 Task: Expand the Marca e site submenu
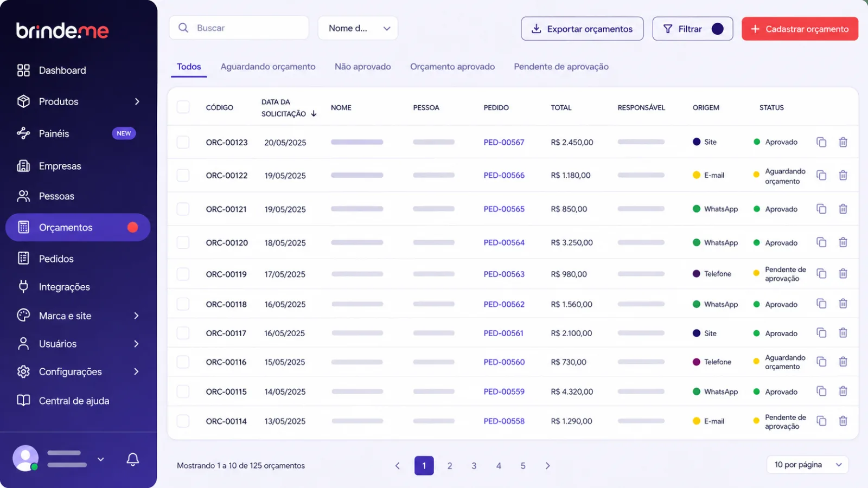[x=137, y=316]
